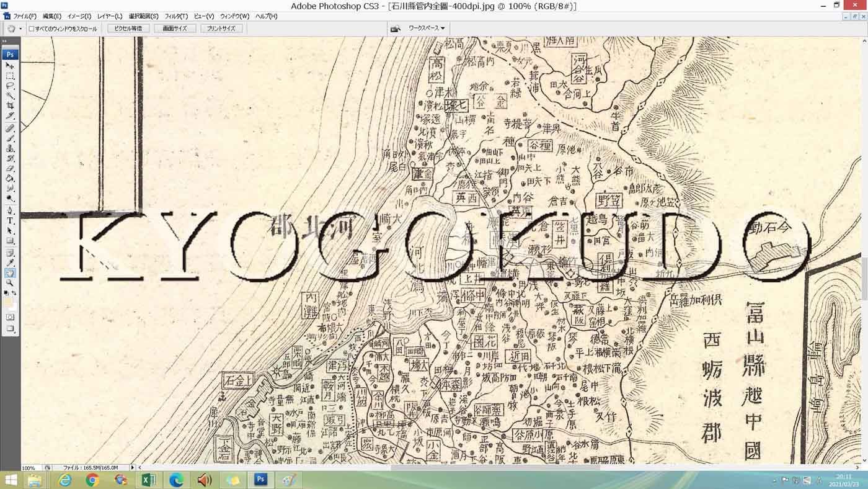The image size is (868, 489).
Task: Select the Lasso tool
Action: point(10,86)
